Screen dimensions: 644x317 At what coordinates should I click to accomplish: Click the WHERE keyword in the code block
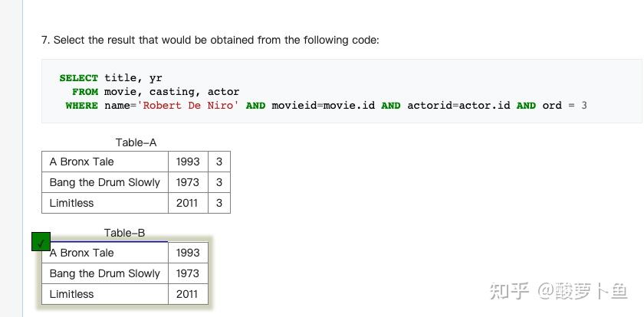coord(81,106)
